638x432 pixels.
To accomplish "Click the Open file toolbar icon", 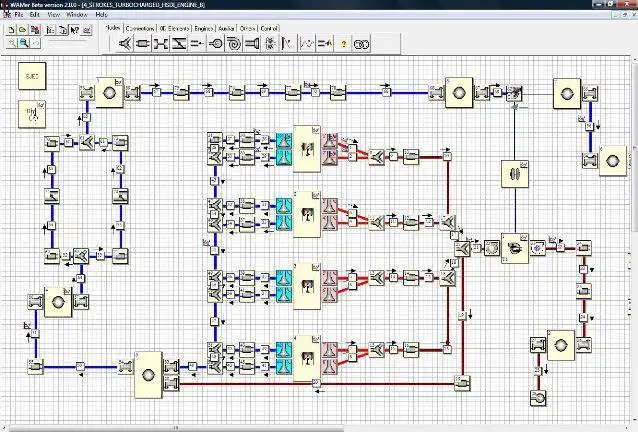I will click(x=23, y=30).
